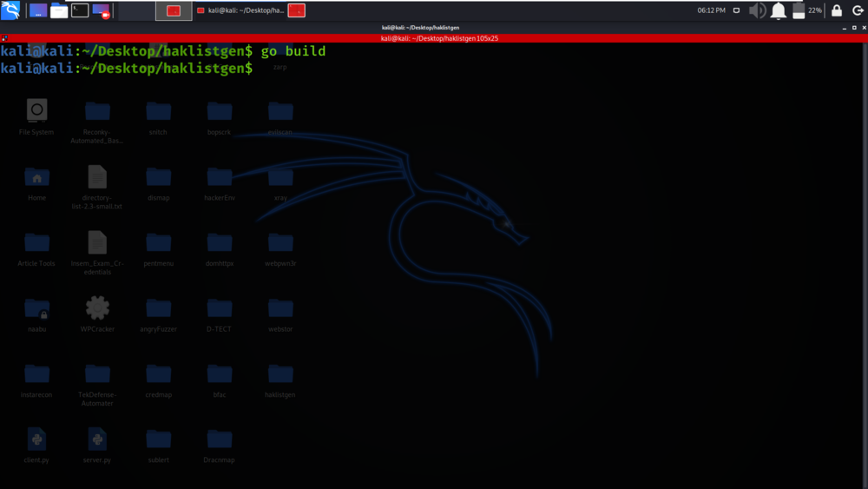868x489 pixels.
Task: Select the evilscan folder
Action: [280, 117]
